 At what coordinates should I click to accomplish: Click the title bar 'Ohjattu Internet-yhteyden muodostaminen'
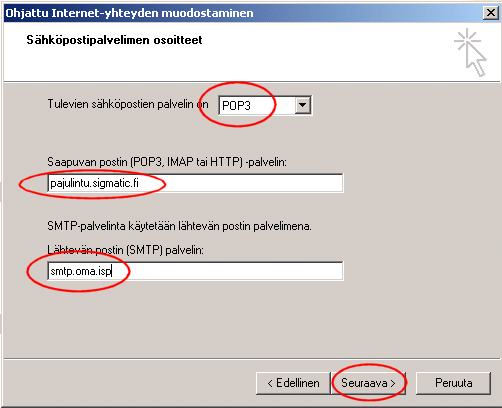click(x=129, y=13)
